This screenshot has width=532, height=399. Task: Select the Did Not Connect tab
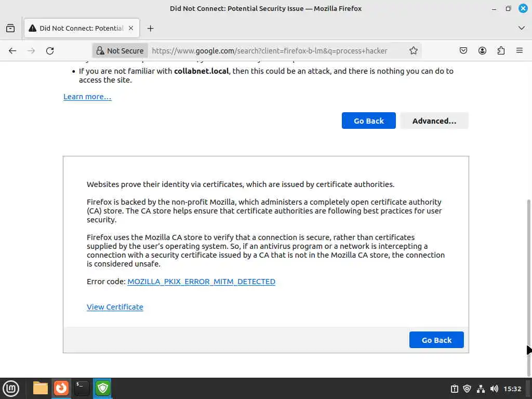[82, 28]
